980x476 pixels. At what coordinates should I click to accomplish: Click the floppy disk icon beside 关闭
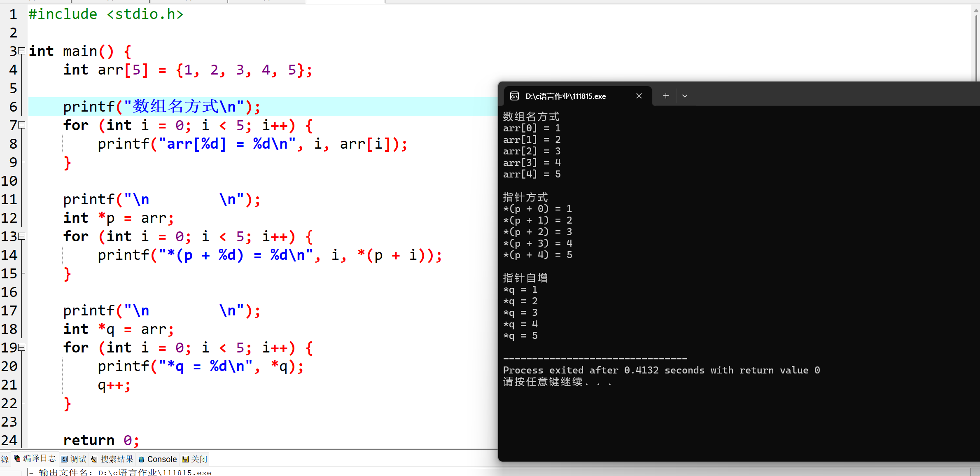[185, 459]
